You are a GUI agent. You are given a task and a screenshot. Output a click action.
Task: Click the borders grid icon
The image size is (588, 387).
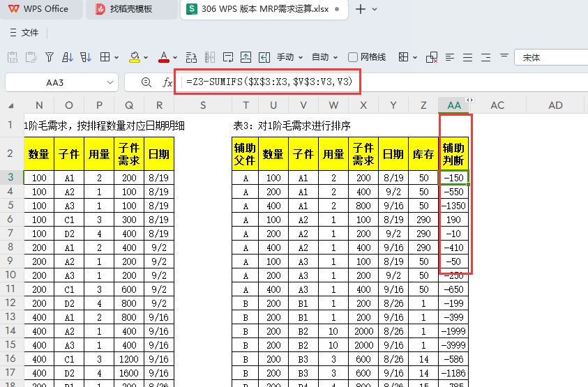pos(105,57)
